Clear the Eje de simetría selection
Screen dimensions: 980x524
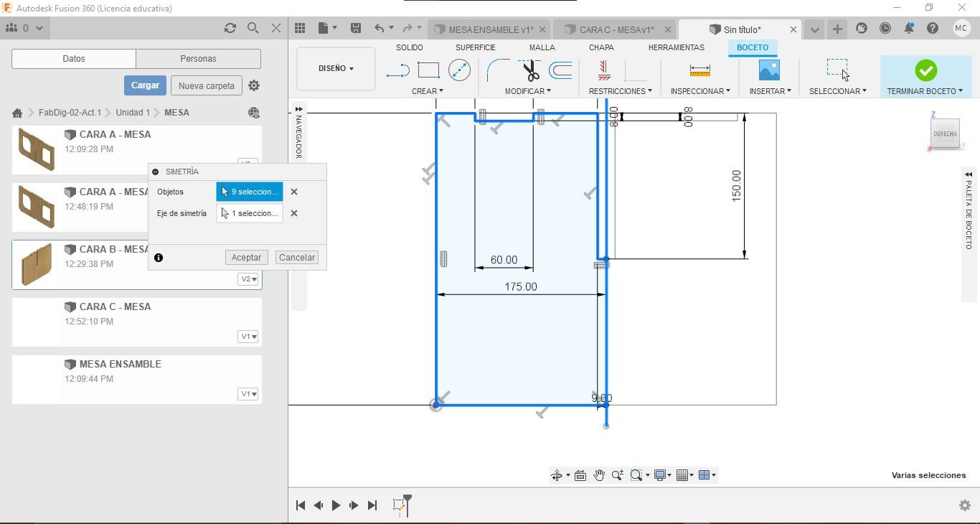pyautogui.click(x=294, y=213)
